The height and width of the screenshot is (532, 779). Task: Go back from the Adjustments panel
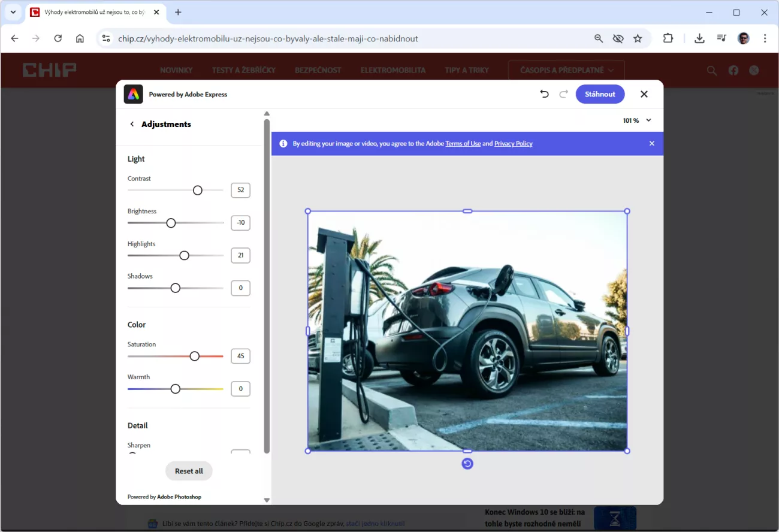tap(132, 124)
